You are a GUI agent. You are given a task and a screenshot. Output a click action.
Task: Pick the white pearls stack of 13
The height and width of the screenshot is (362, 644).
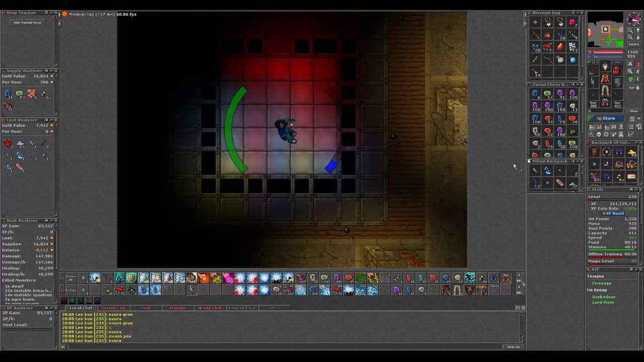(573, 47)
